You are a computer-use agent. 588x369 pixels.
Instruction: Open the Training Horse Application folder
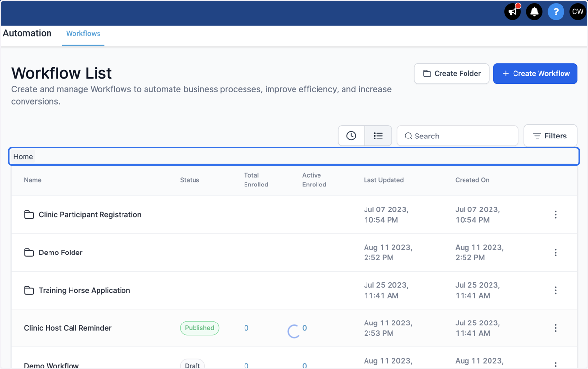(84, 290)
